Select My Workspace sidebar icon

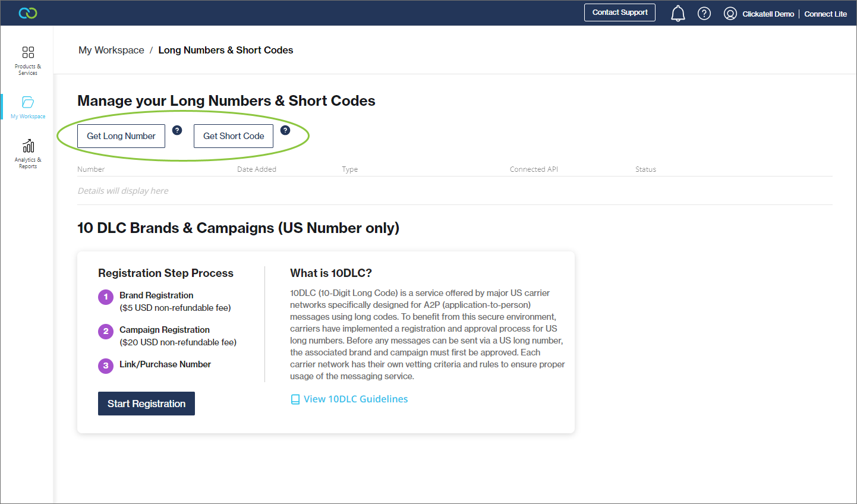point(28,107)
